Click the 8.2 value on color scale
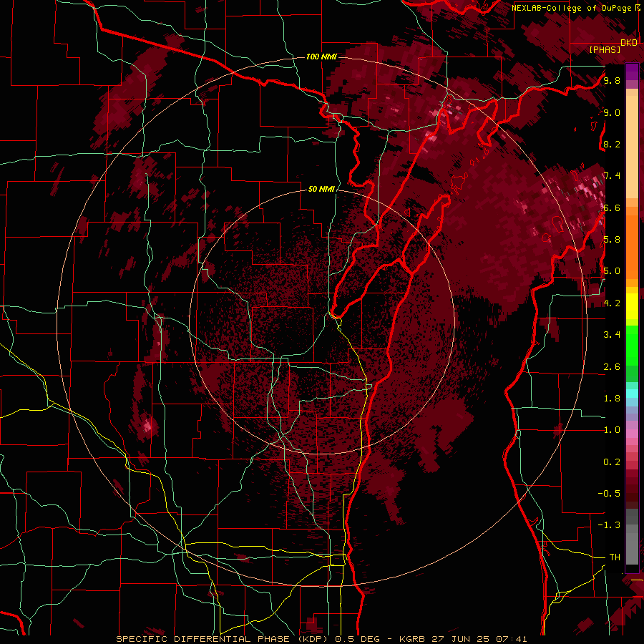This screenshot has width=644, height=644. pos(612,144)
